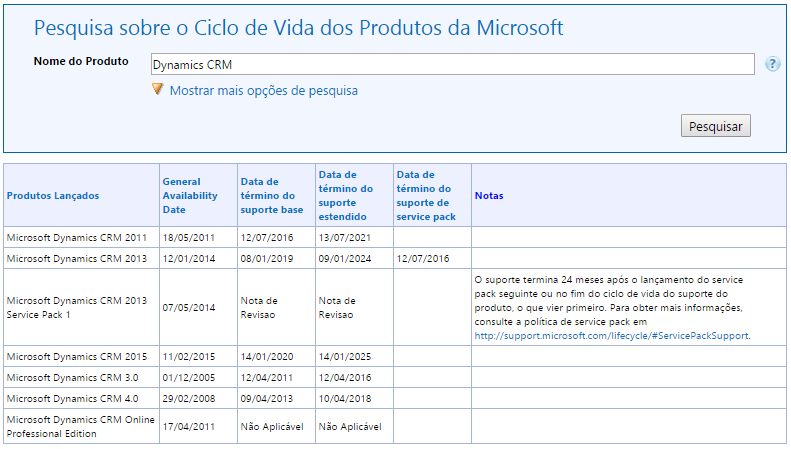Image resolution: width=791 pixels, height=449 pixels.
Task: Click the page title about Ciclo de Vida
Action: pyautogui.click(x=298, y=27)
